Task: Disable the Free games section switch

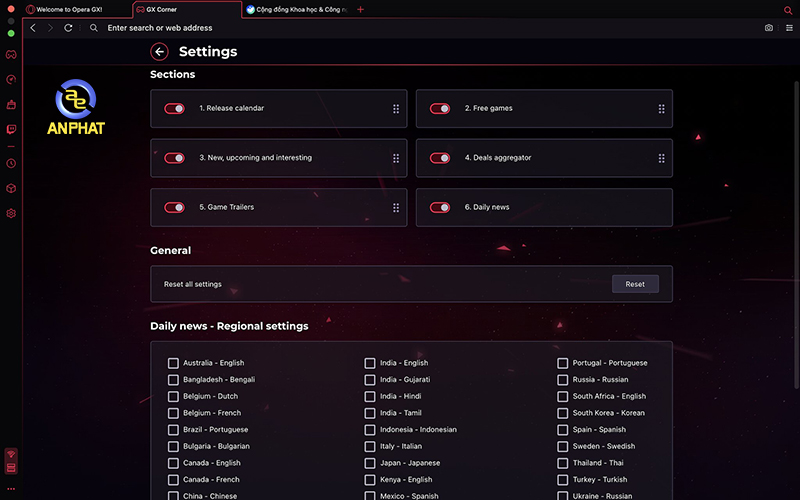Action: coord(440,108)
